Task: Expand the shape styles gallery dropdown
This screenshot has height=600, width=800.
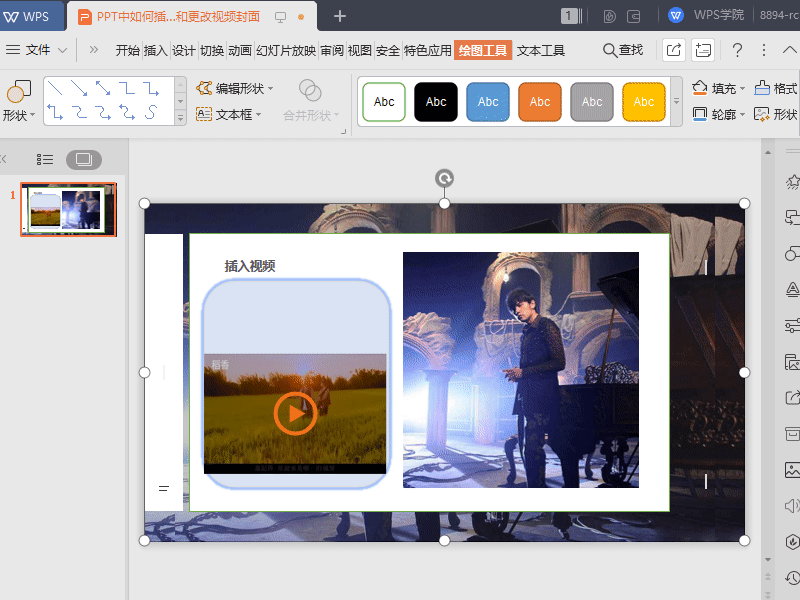Action: pyautogui.click(x=677, y=102)
